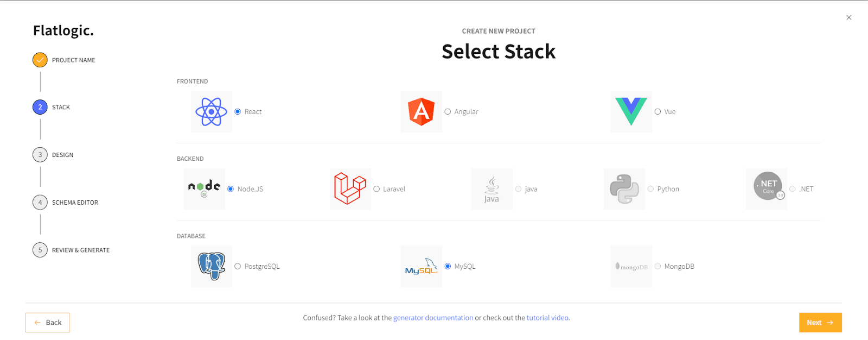Click the Laravel logo icon
The image size is (868, 340).
tap(350, 188)
